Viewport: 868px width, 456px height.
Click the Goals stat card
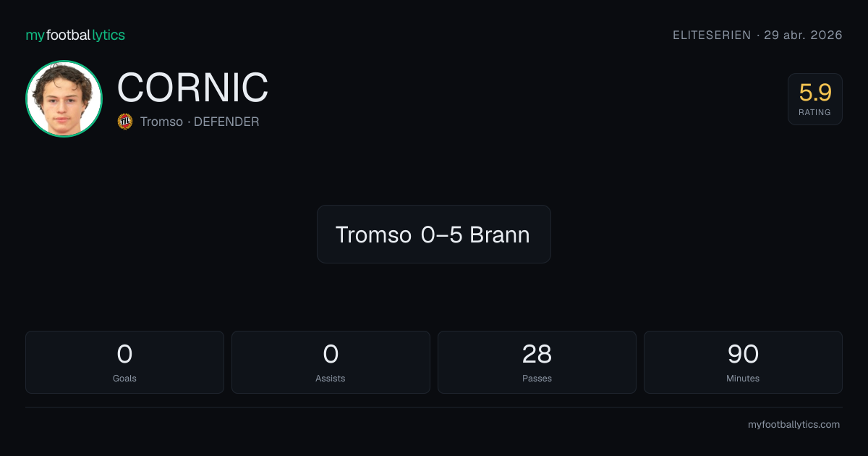(x=124, y=362)
